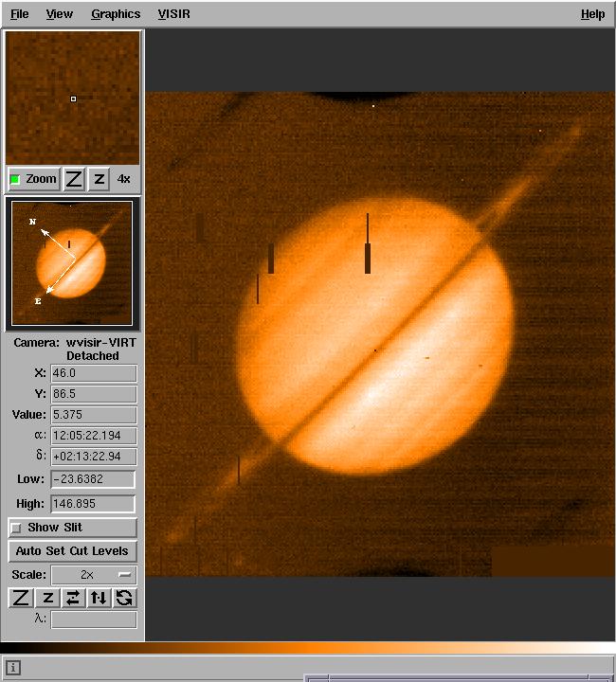Click the 4x zoom factor label

[x=123, y=179]
